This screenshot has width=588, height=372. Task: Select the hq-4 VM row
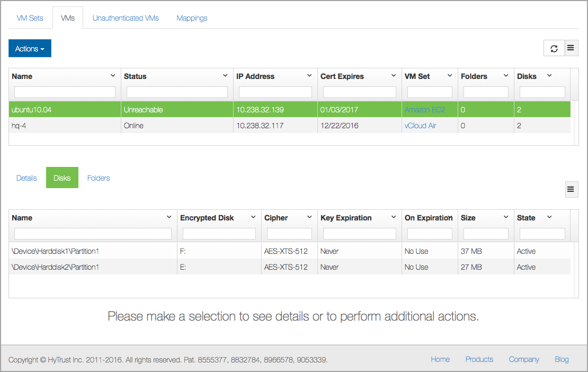coord(64,126)
